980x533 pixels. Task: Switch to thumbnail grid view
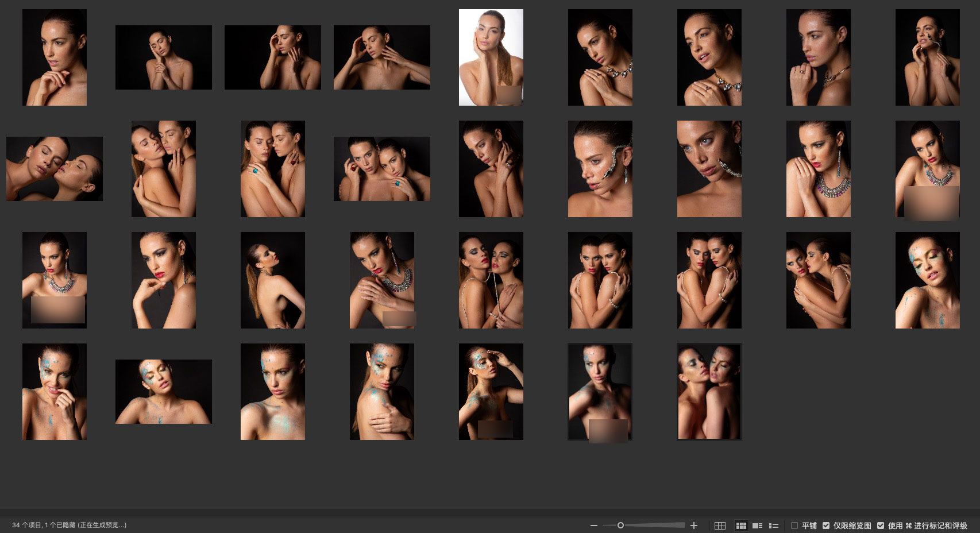(741, 526)
